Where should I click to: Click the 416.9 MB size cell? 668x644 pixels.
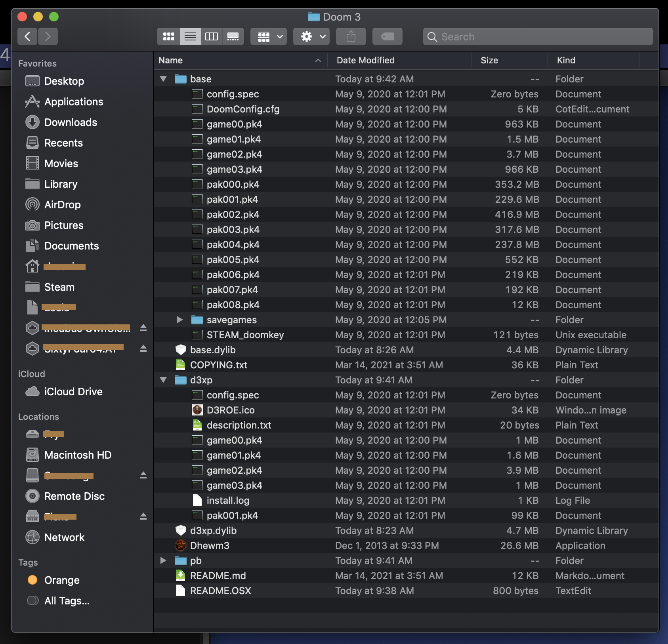click(517, 215)
